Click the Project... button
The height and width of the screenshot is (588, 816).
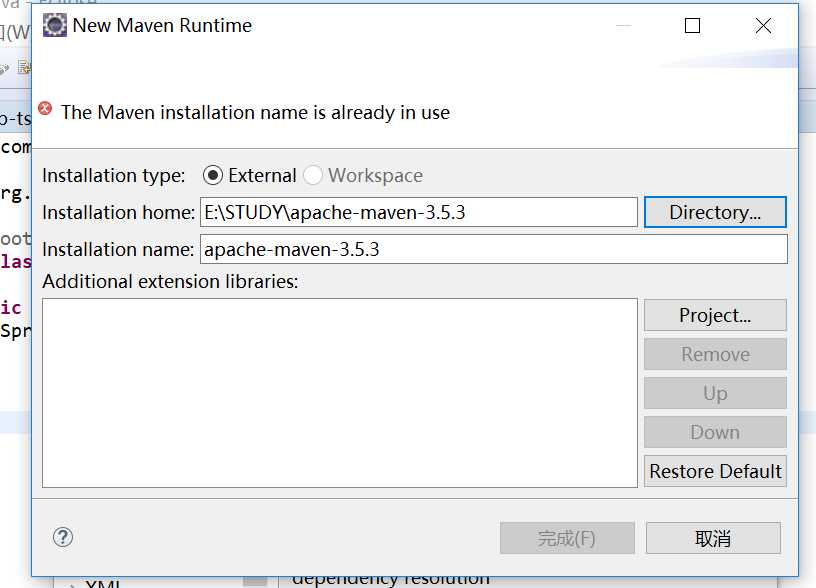(x=715, y=315)
